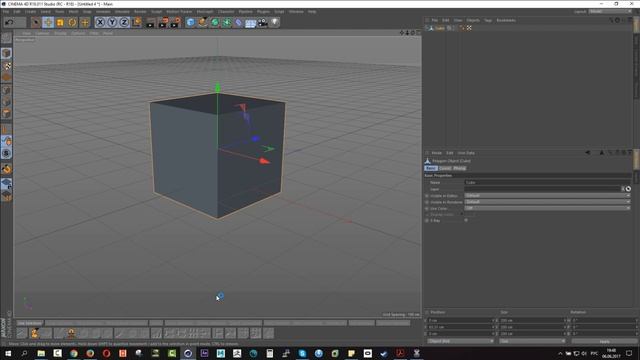
Task: Activate the Rotate tool
Action: (x=72, y=22)
